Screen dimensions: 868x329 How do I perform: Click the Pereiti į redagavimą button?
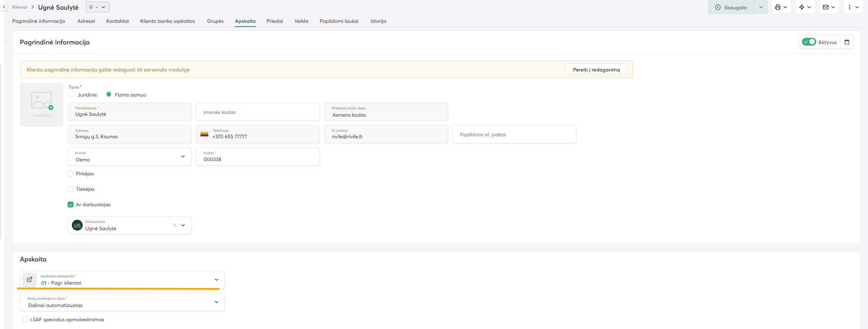click(596, 70)
